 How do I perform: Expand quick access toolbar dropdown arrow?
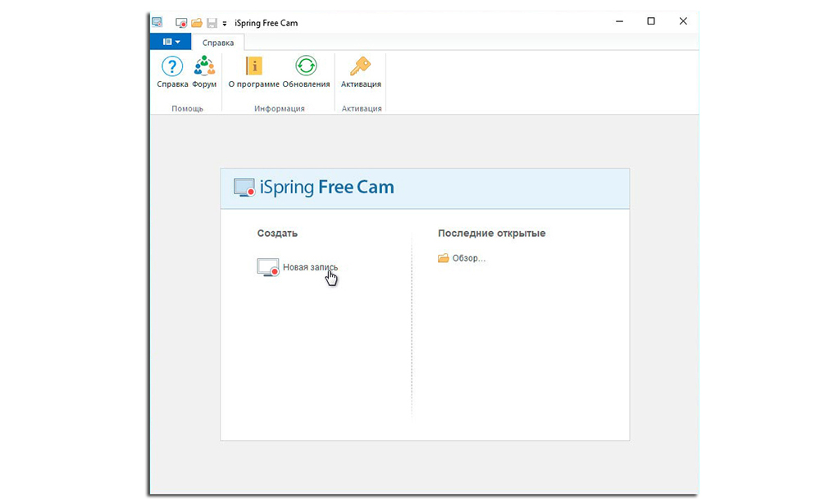click(225, 24)
